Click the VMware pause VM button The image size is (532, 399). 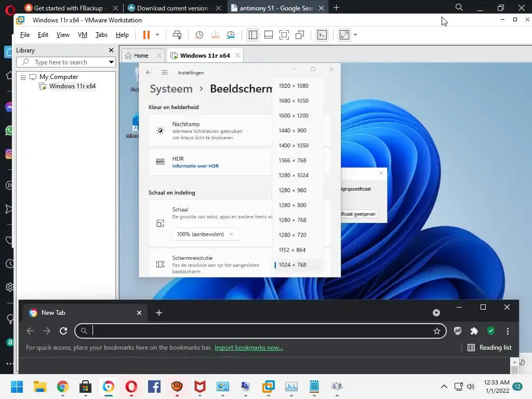[146, 35]
